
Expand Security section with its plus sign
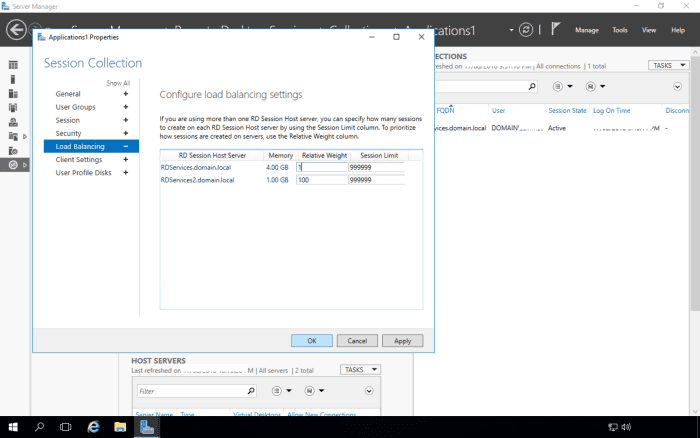point(125,133)
